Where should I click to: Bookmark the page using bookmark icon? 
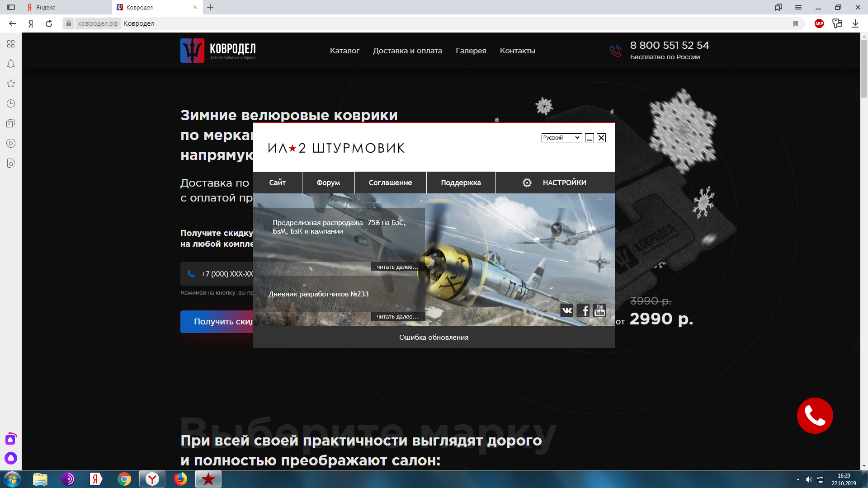point(796,23)
